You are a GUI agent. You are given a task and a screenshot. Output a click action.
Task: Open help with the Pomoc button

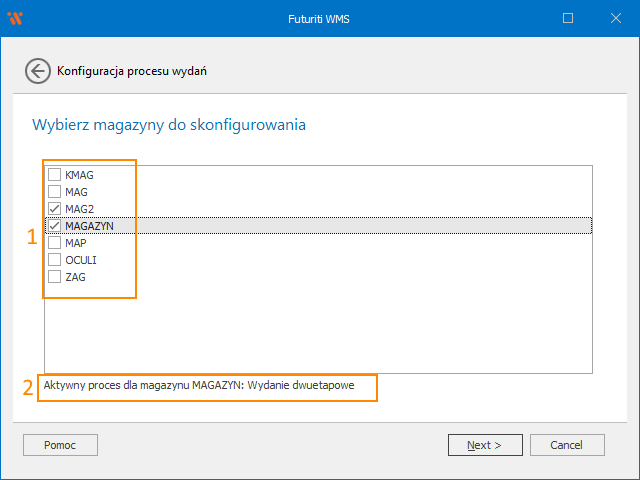click(60, 445)
